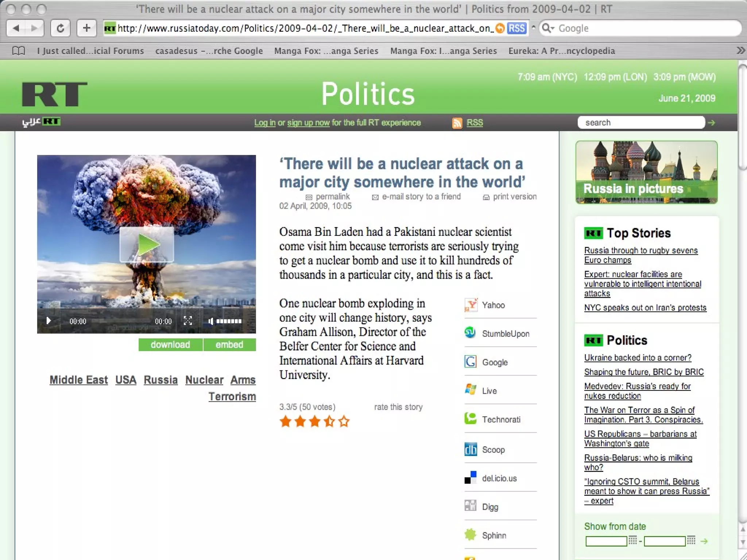
Task: Bookmark story with Technorati icon
Action: tap(470, 419)
